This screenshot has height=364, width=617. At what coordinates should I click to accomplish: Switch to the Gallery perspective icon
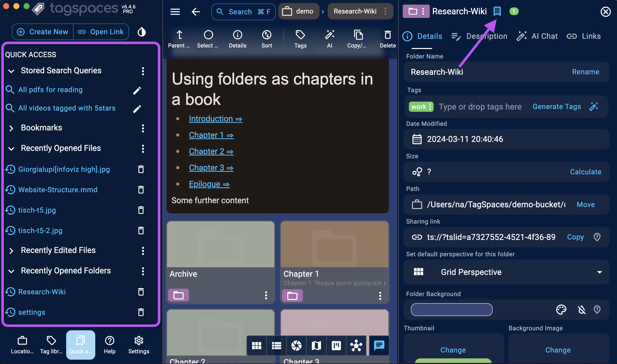[296, 346]
